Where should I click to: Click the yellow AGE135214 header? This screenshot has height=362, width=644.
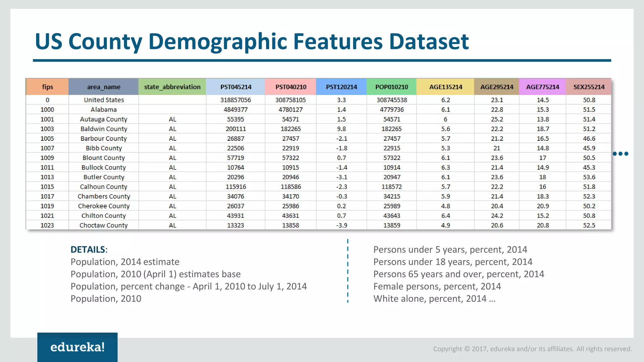tap(445, 87)
